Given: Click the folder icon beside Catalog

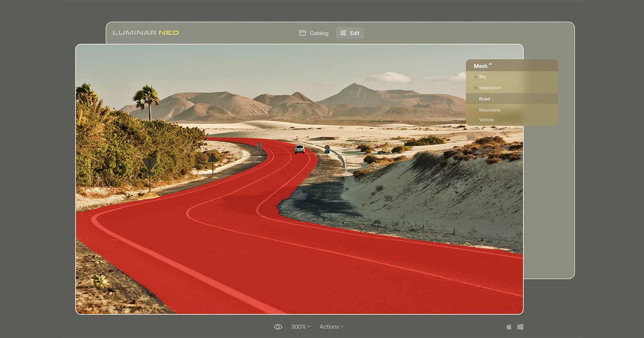Looking at the screenshot, I should [x=303, y=33].
